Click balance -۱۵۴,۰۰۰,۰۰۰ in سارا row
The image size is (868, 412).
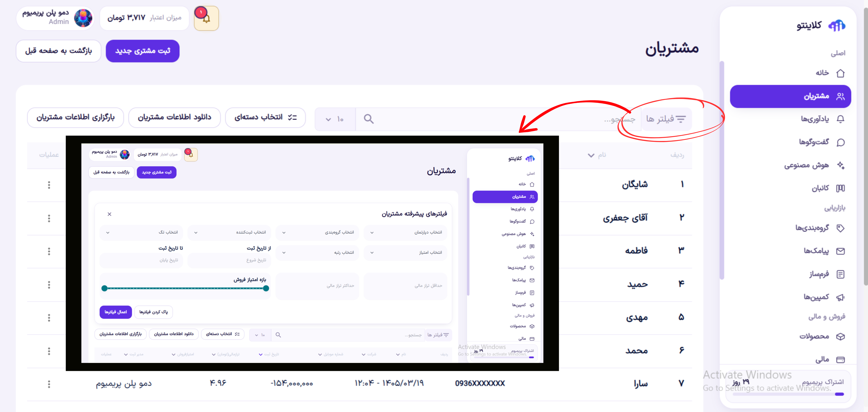292,383
